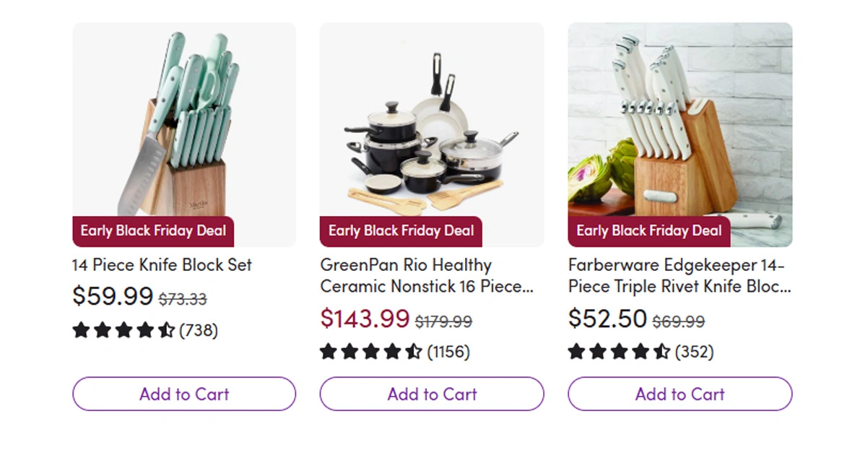Click the Early Black Friday Deal badge on GreenPan
Screen dimensions: 868x458
coord(401,231)
